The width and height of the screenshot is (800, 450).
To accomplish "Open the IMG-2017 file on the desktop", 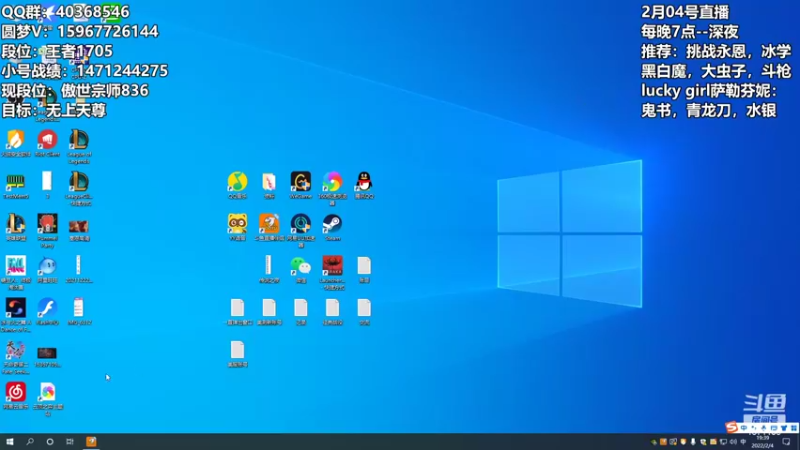I will [x=79, y=308].
